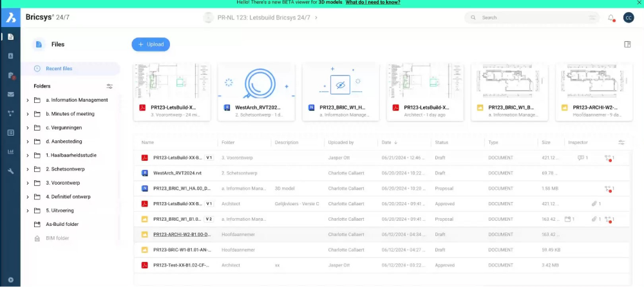The image size is (644, 287).
Task: Select the PR123-BRIC-W1-B1.01-AN file row
Action: coord(382,250)
